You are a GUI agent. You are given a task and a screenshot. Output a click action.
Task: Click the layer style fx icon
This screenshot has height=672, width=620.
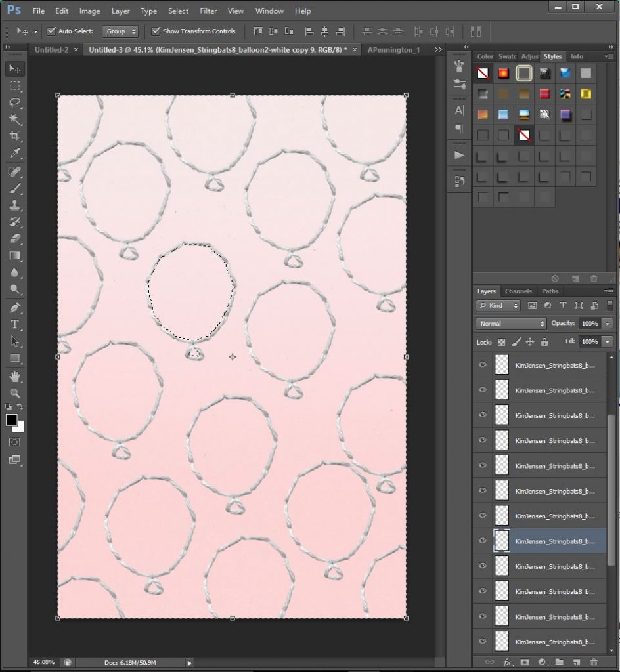pyautogui.click(x=507, y=662)
